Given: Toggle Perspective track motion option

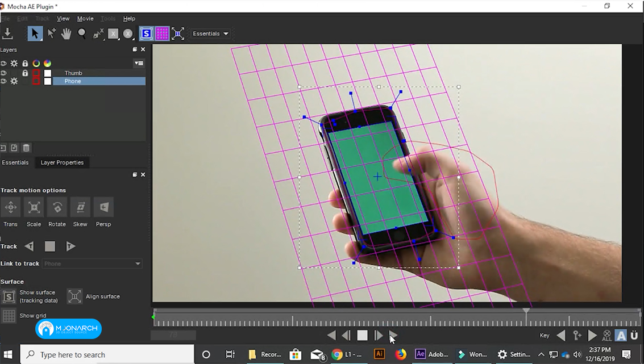Looking at the screenshot, I should pos(103,207).
